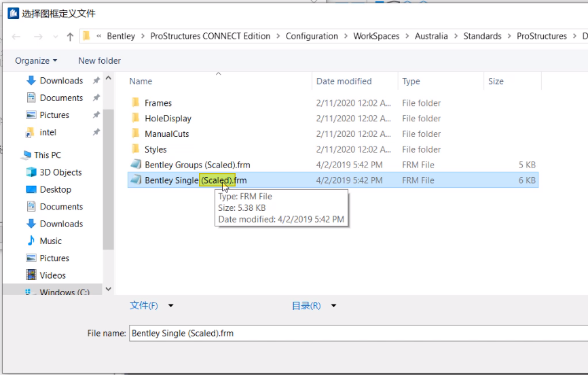Click dropdown arrow beside 文件(F)
The height and width of the screenshot is (375, 588).
[x=170, y=306]
